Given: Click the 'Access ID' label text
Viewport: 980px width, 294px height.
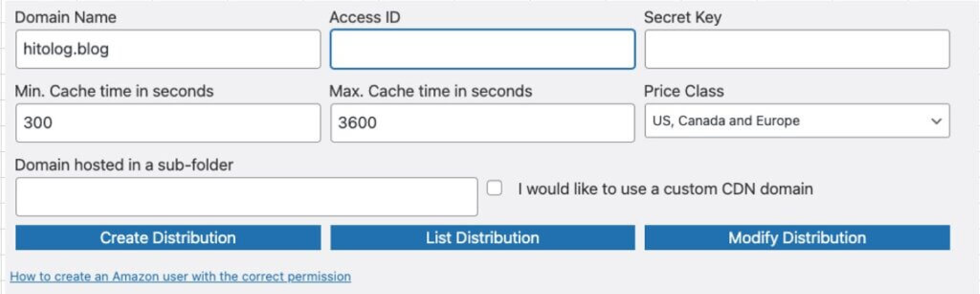Looking at the screenshot, I should 365,18.
